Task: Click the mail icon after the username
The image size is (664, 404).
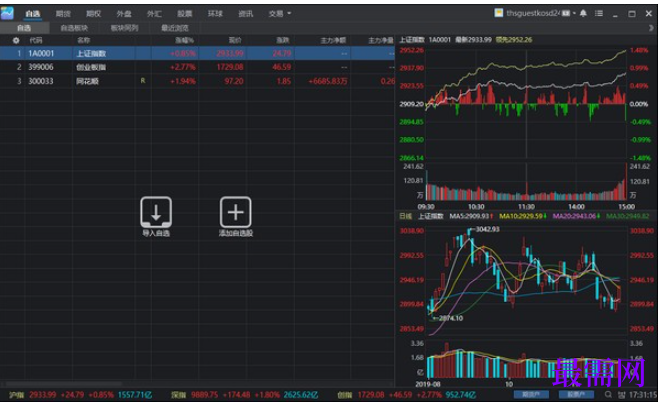Action: point(566,13)
